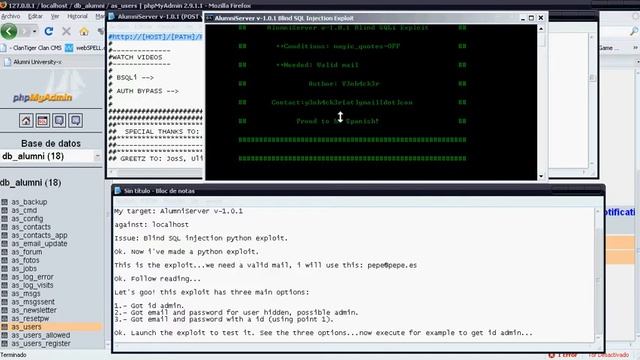640x360 pixels.
Task: Open the as_users_allowed table
Action: pos(40,335)
